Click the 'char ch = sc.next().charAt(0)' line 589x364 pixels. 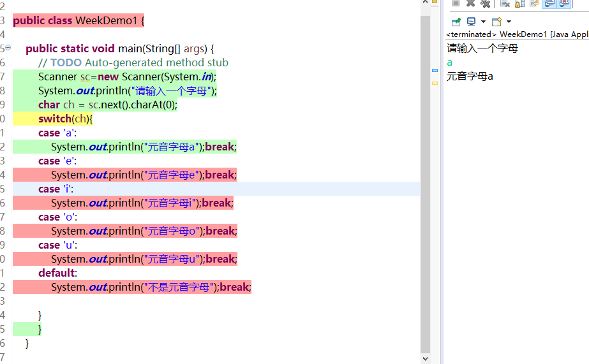click(x=108, y=105)
